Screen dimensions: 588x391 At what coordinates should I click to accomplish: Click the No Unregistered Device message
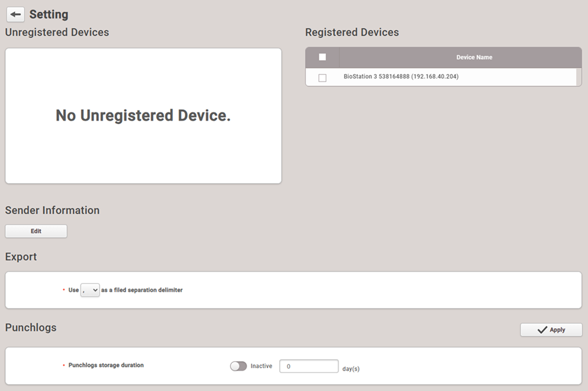[x=143, y=116]
